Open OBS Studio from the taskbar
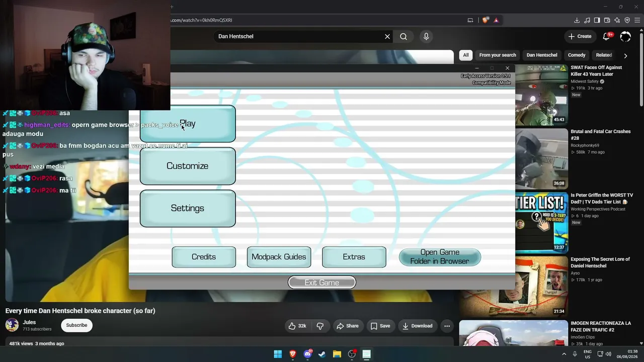The image size is (644, 362). (352, 354)
